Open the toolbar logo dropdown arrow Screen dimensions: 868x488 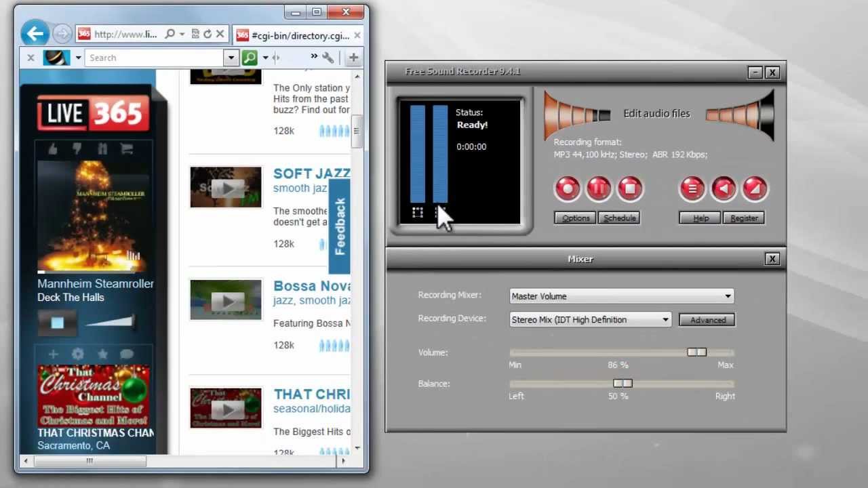point(78,58)
